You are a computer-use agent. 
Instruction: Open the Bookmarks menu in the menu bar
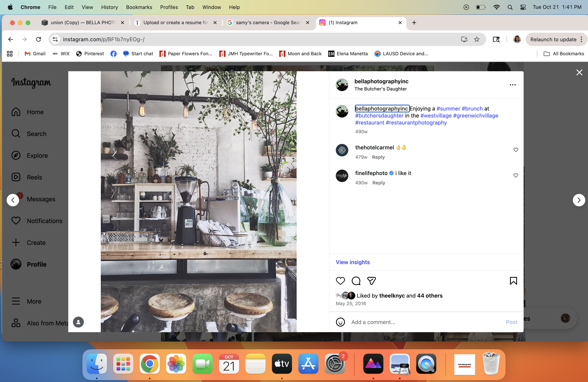tap(139, 7)
